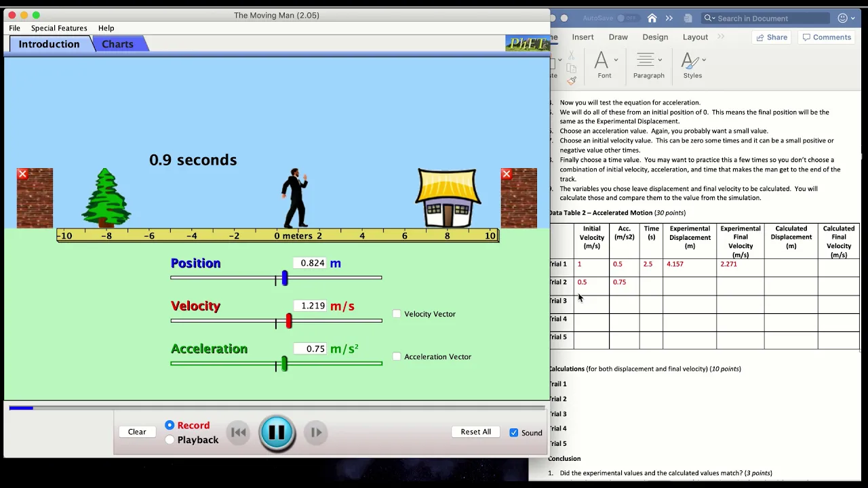This screenshot has width=868, height=488.
Task: Expand the Paragraph dropdown arrow in Word
Action: point(660,60)
